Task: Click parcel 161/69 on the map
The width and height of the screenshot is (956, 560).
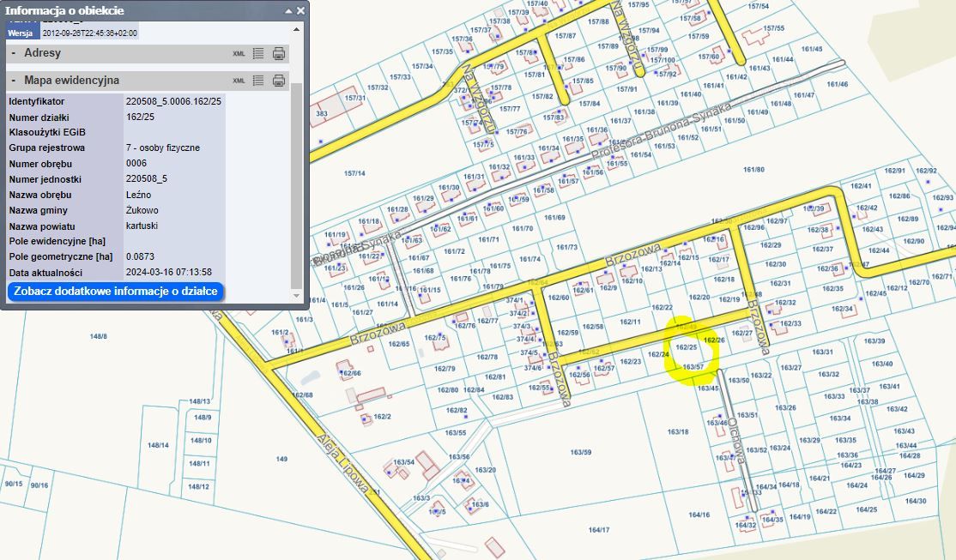Action: tap(554, 218)
